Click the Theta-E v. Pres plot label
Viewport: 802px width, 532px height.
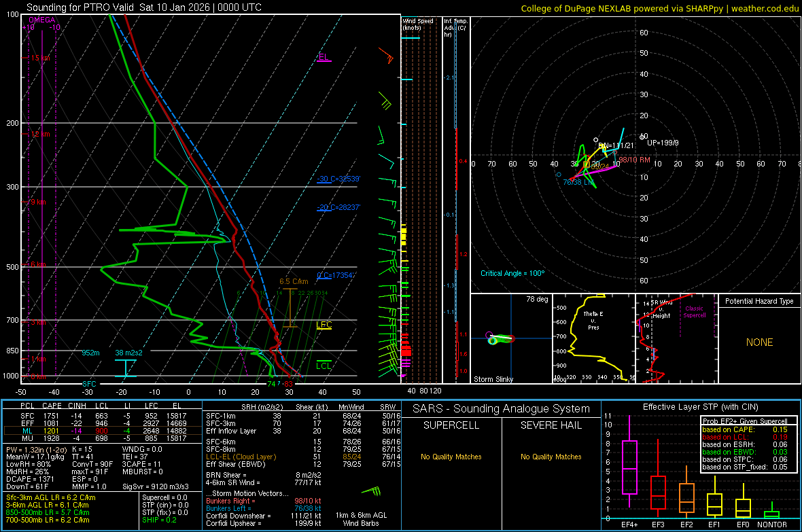tap(593, 320)
